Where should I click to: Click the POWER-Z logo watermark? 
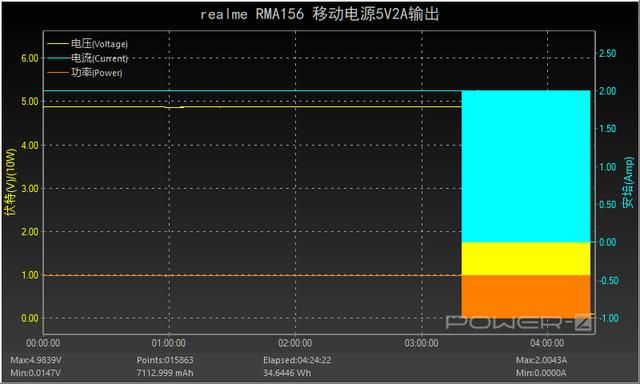pyautogui.click(x=518, y=322)
